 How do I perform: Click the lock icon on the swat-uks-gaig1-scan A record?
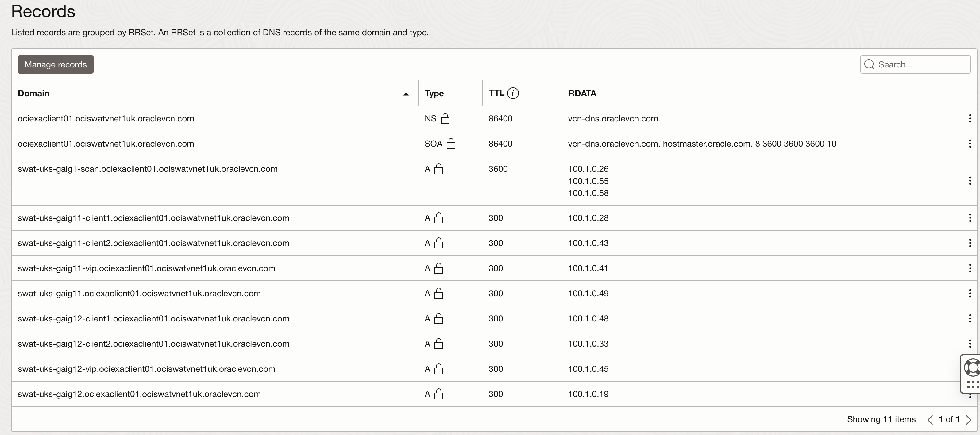point(438,169)
